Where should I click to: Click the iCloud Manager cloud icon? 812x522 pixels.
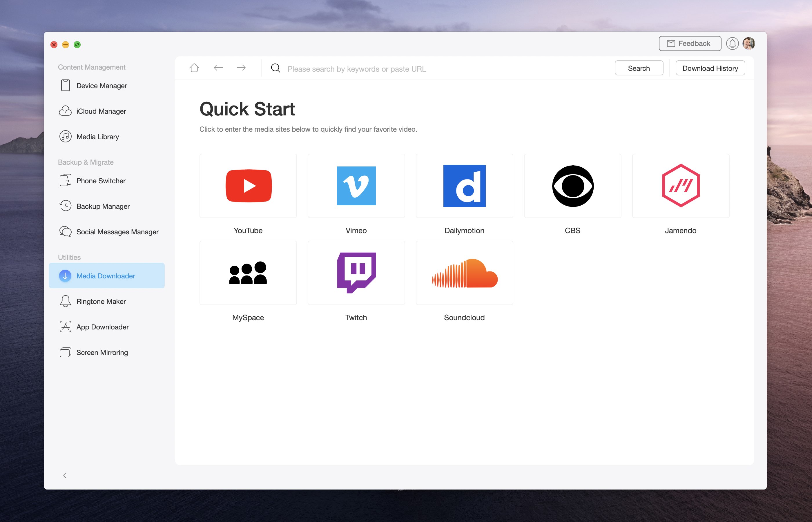(66, 111)
